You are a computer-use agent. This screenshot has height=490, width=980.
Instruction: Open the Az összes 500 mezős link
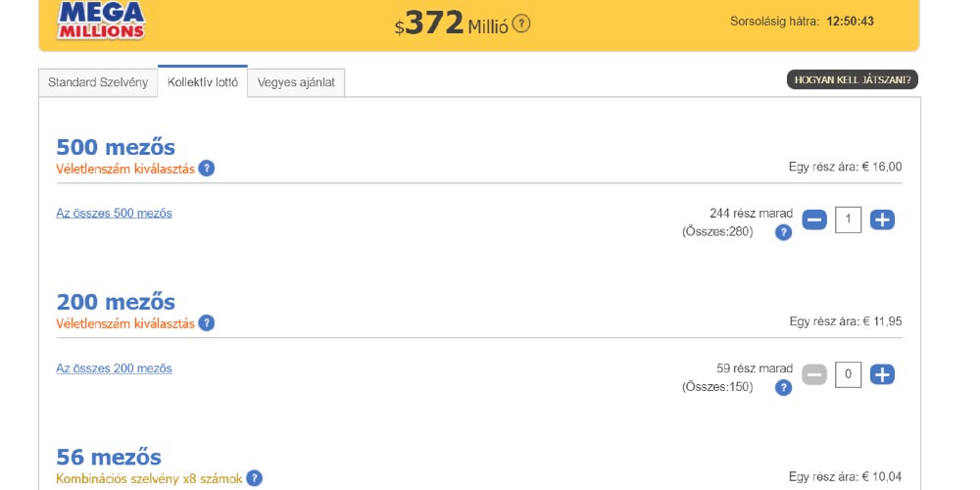pyautogui.click(x=114, y=213)
